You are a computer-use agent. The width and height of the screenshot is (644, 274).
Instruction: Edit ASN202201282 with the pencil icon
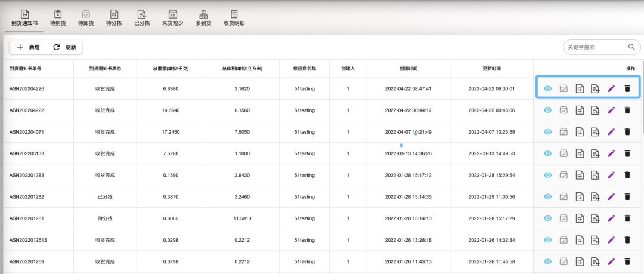[x=611, y=196]
